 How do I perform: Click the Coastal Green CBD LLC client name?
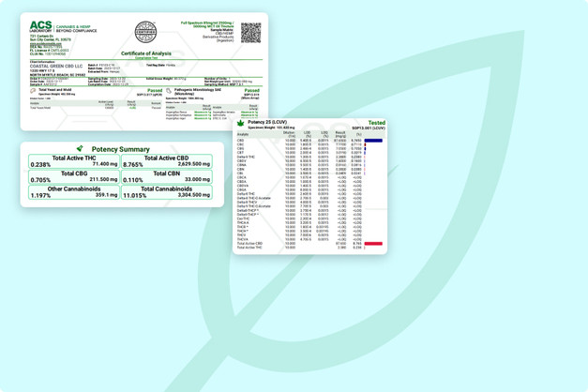coord(56,66)
